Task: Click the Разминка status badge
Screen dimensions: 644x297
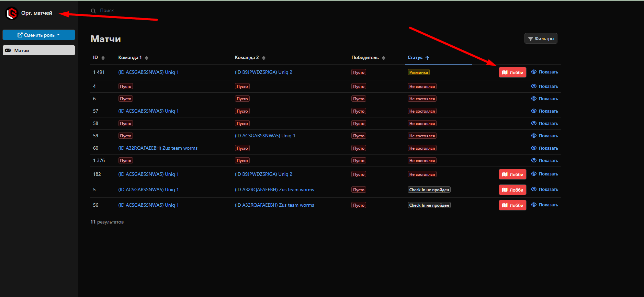Action: [418, 72]
